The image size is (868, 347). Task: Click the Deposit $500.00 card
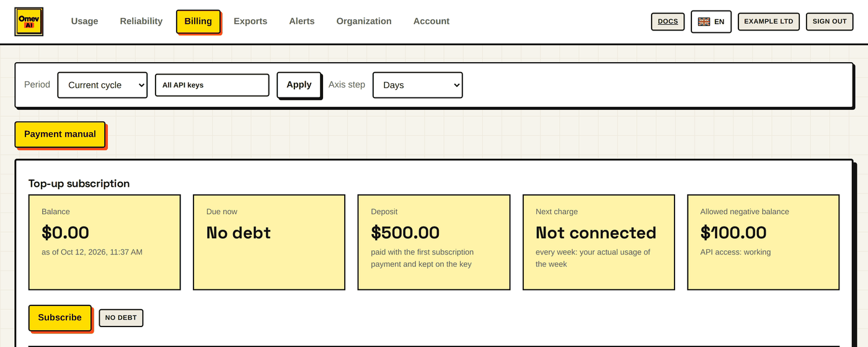point(434,242)
